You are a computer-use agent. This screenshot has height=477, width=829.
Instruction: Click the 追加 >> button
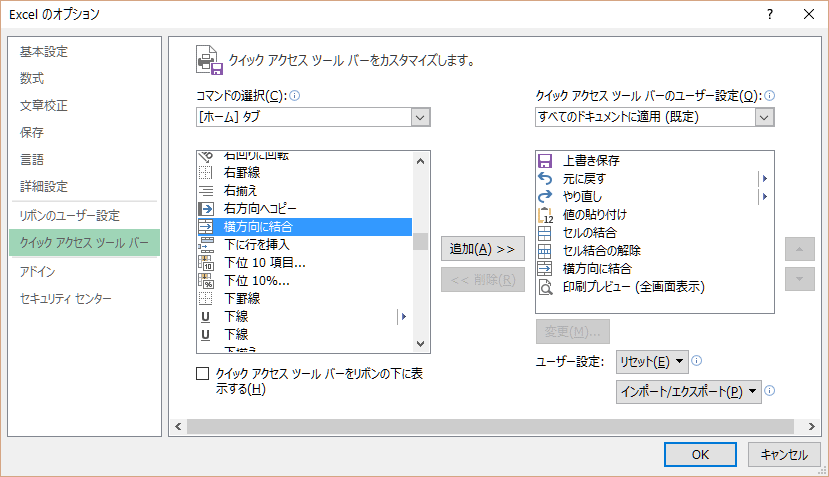[x=483, y=248]
